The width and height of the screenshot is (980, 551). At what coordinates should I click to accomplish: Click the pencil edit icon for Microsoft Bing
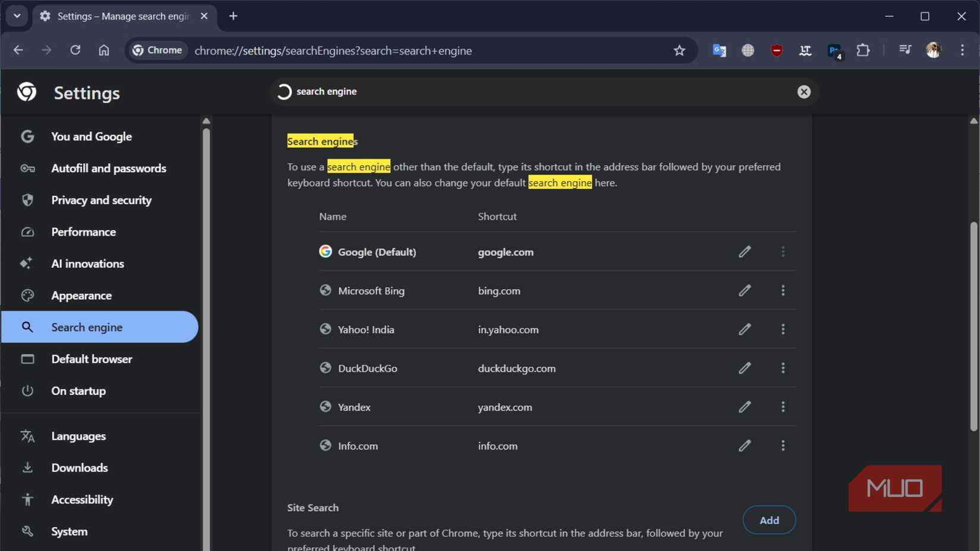pyautogui.click(x=744, y=290)
